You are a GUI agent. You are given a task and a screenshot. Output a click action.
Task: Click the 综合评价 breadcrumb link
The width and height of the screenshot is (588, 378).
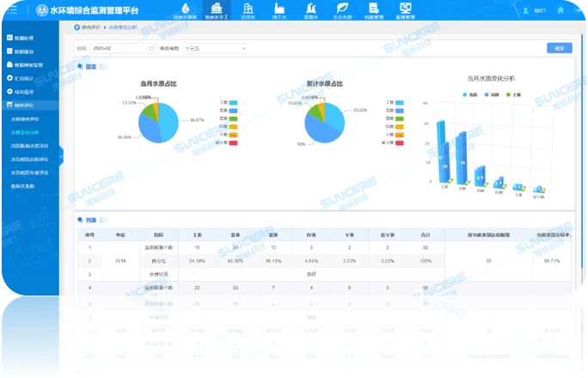click(x=88, y=28)
